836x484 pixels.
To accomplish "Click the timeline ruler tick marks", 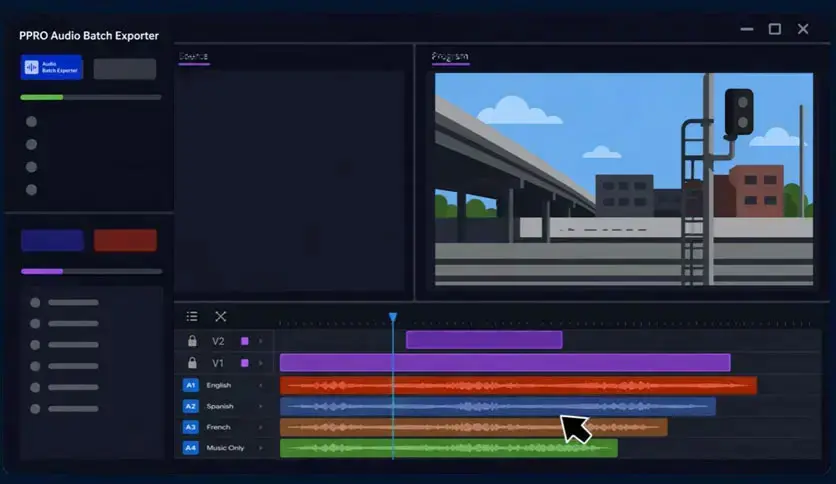I will (x=545, y=323).
